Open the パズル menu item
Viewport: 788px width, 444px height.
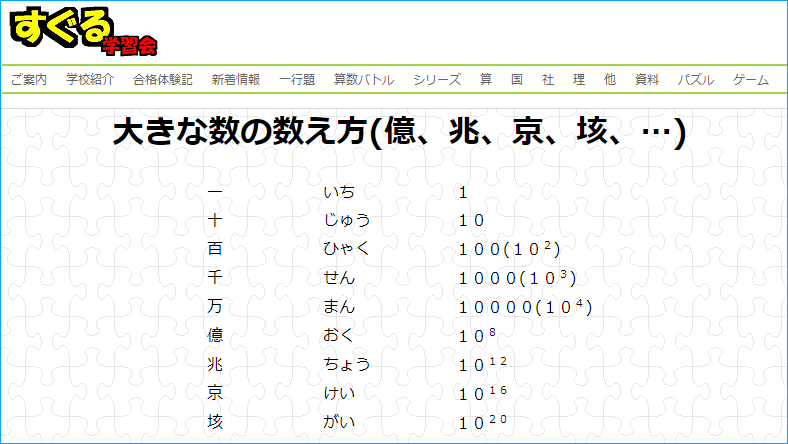pos(696,79)
